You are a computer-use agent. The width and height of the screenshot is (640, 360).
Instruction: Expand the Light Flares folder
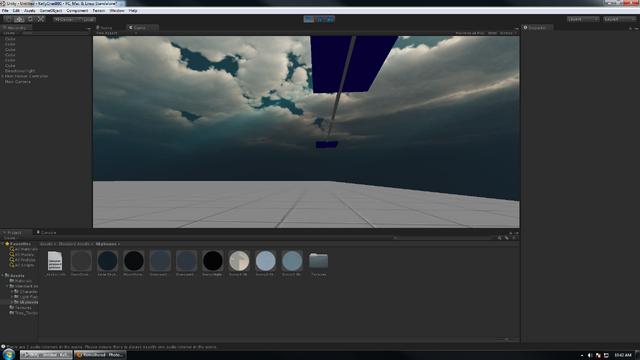(12, 297)
